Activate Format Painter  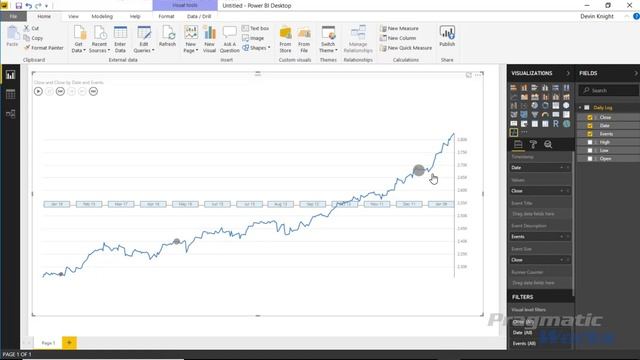click(44, 48)
